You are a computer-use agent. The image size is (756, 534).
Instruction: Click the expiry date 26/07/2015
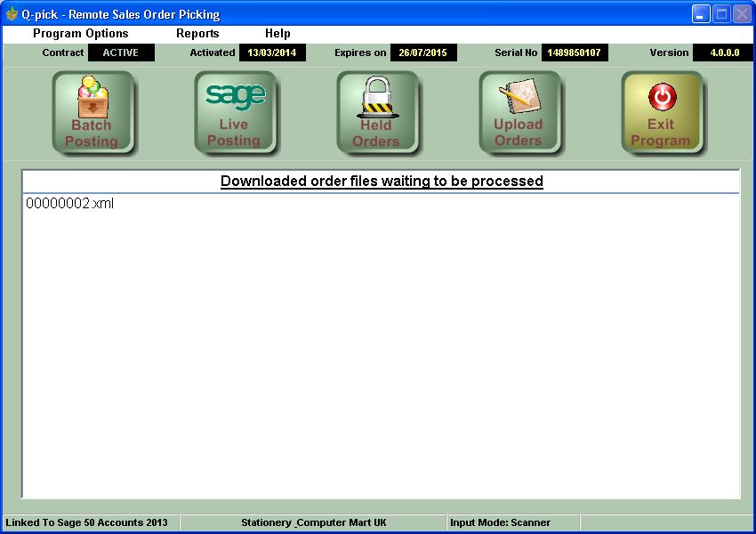(x=423, y=53)
